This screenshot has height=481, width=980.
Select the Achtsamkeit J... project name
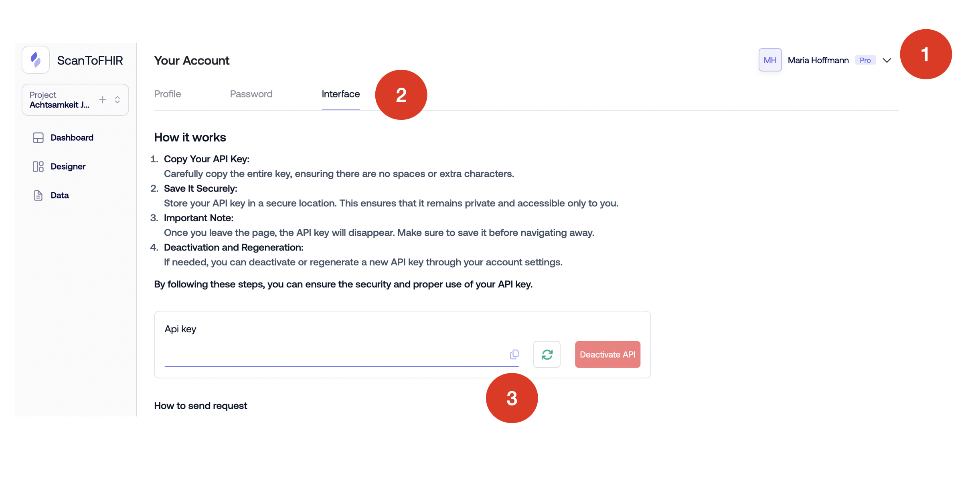coord(59,105)
